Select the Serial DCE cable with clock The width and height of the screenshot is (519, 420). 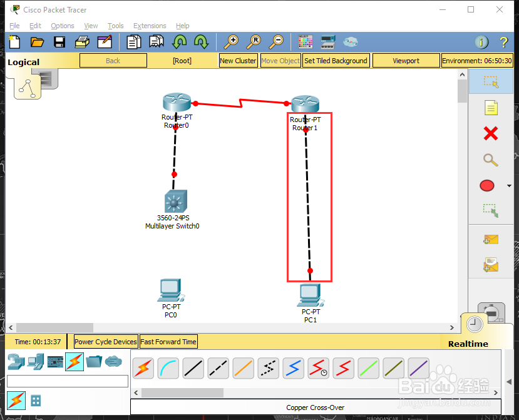319,368
